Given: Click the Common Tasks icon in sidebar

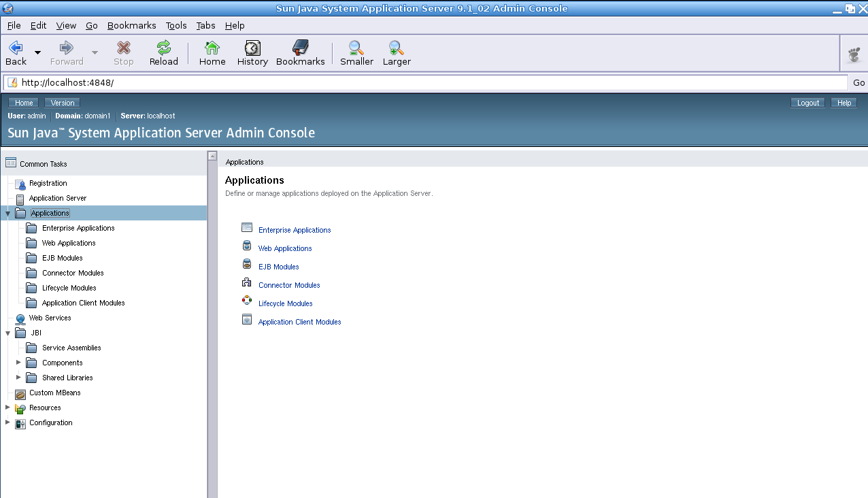Looking at the screenshot, I should [x=10, y=163].
